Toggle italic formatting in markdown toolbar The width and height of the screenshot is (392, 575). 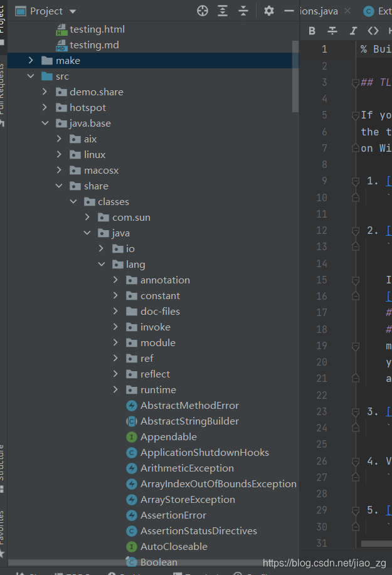(x=353, y=31)
